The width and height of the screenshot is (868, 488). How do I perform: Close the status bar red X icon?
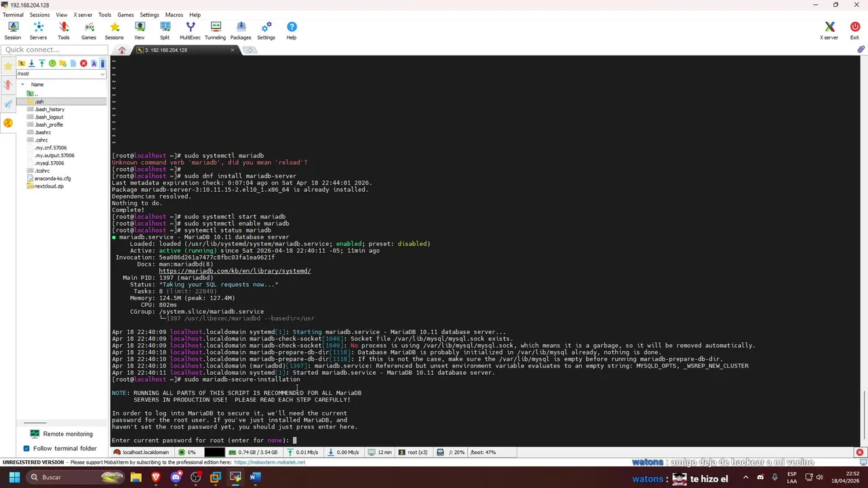(859, 452)
